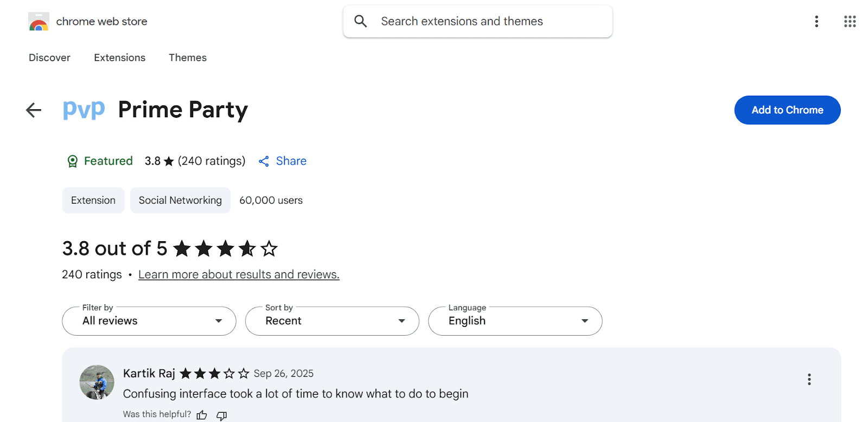Expand the Language English dropdown
Viewport: 868px width, 422px height.
click(x=515, y=321)
